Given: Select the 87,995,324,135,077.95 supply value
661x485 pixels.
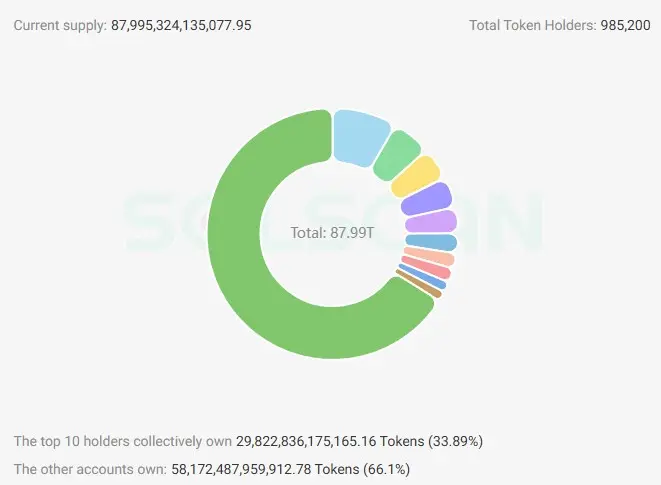Looking at the screenshot, I should [x=180, y=24].
